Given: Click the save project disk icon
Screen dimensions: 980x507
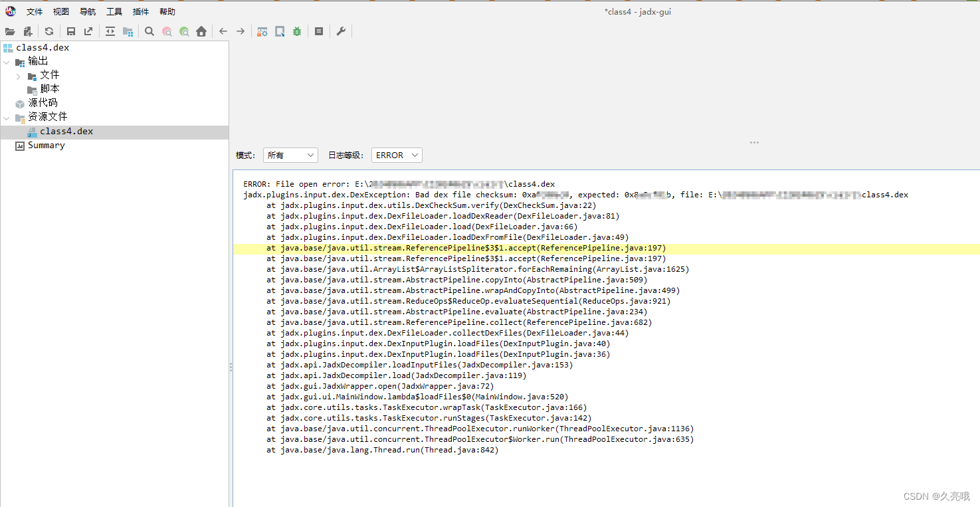Looking at the screenshot, I should tap(71, 31).
